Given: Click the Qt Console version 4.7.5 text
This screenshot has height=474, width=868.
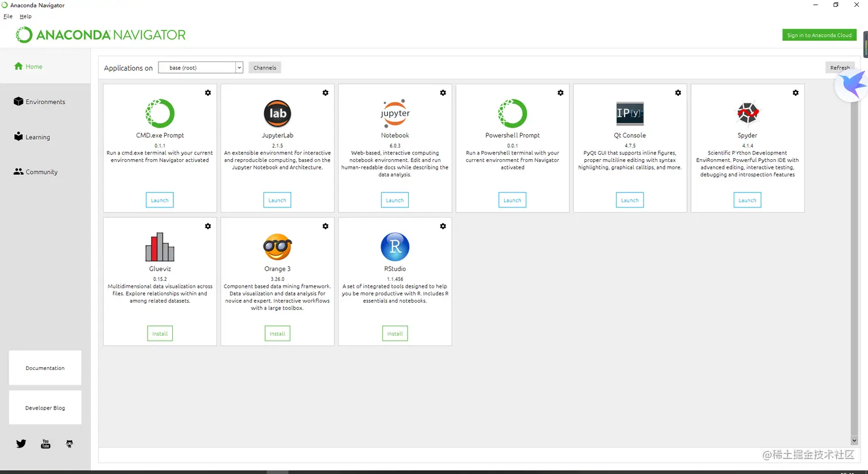Looking at the screenshot, I should coord(630,146).
